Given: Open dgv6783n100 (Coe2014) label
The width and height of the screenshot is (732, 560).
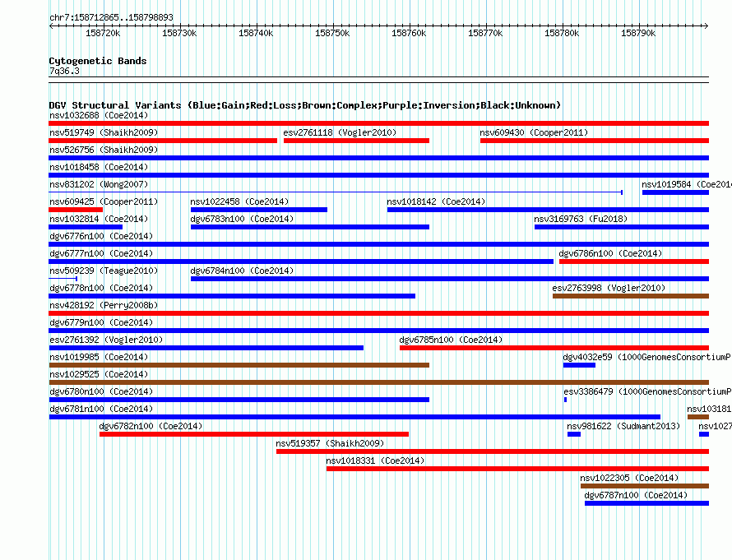Looking at the screenshot, I should [x=242, y=219].
